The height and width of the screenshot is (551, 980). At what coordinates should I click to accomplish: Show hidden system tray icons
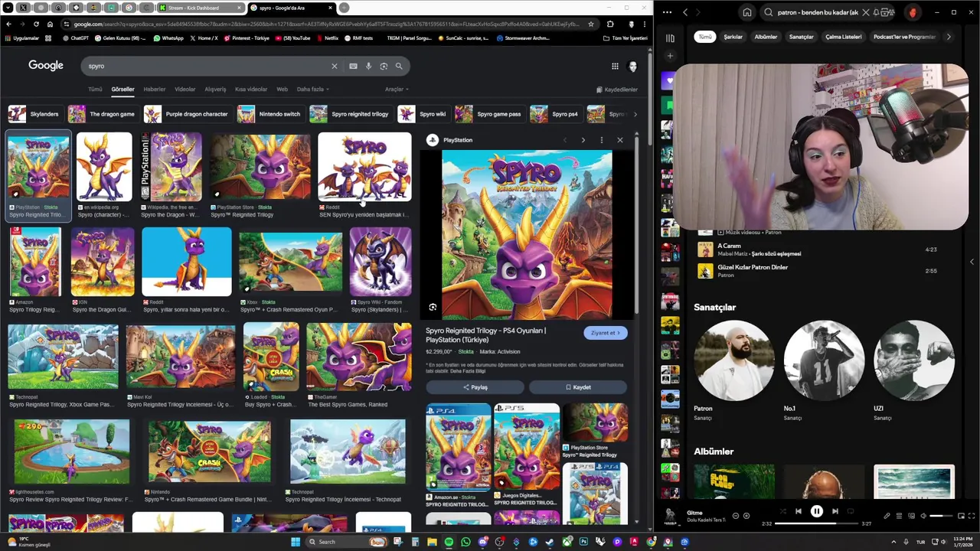[x=893, y=542]
